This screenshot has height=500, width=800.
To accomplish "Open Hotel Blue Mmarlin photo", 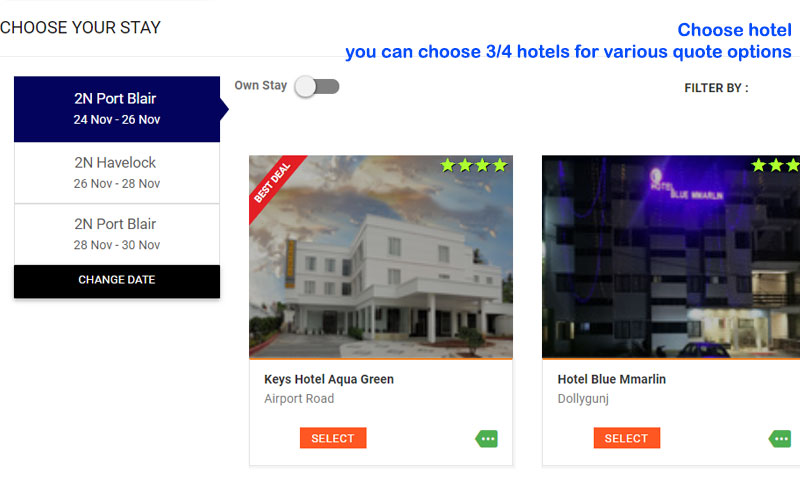I will 671,257.
